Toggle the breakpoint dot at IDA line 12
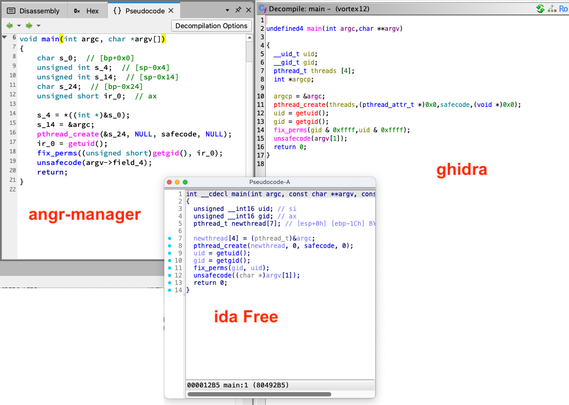 coord(169,275)
